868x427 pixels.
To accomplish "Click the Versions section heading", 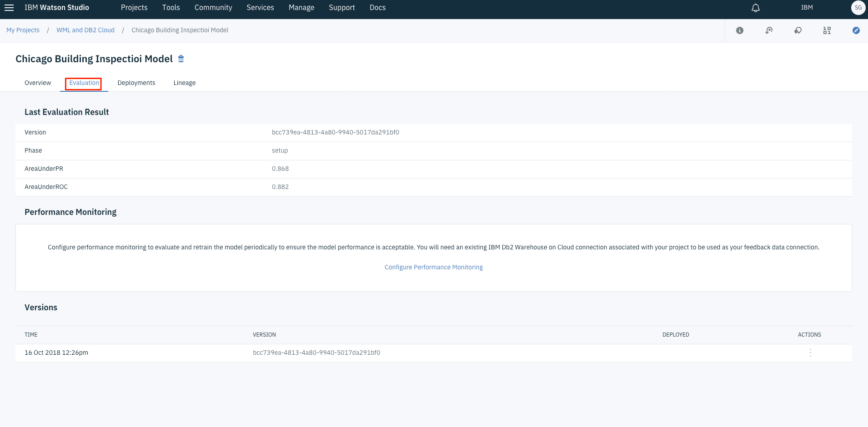I will 41,308.
